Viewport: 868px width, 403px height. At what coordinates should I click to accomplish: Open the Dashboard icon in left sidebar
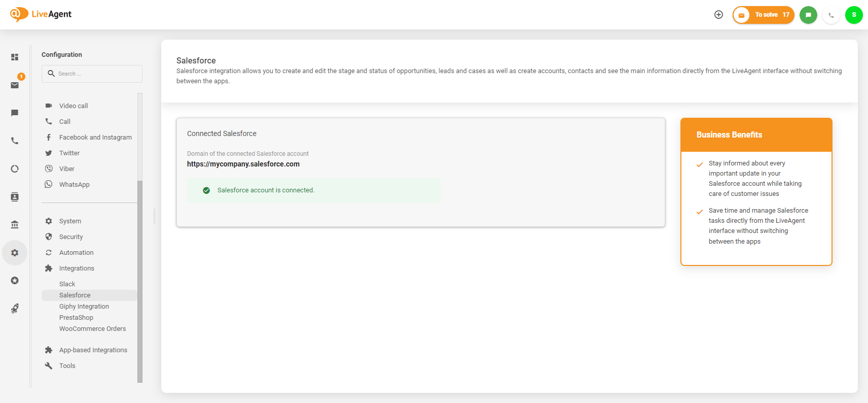coord(15,57)
